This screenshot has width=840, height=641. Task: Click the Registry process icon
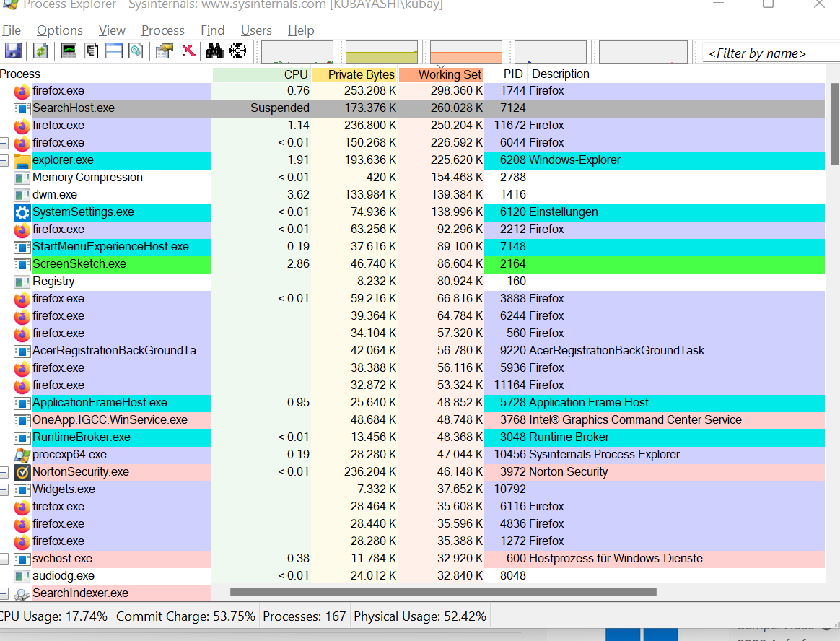(22, 282)
